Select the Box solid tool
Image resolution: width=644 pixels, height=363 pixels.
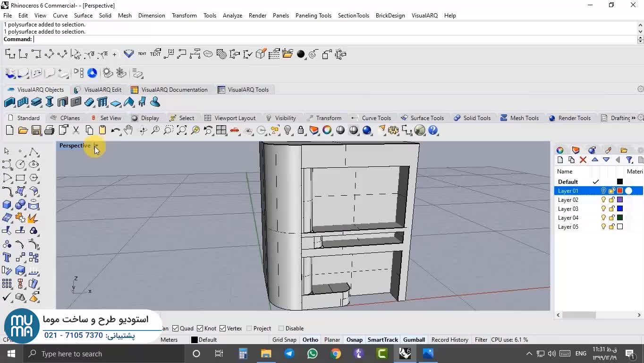point(7,205)
